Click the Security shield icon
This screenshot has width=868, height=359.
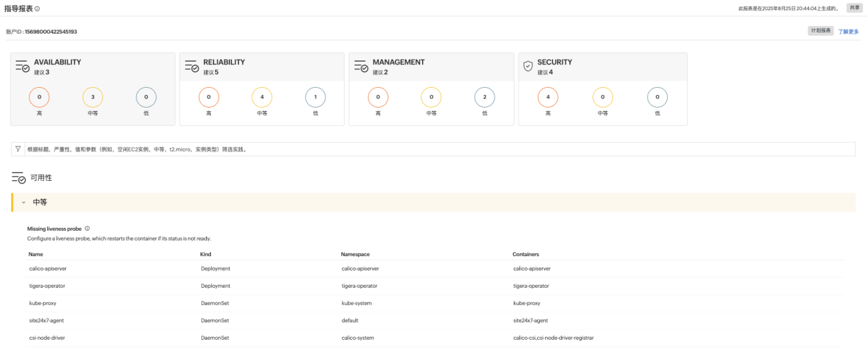[x=528, y=66]
